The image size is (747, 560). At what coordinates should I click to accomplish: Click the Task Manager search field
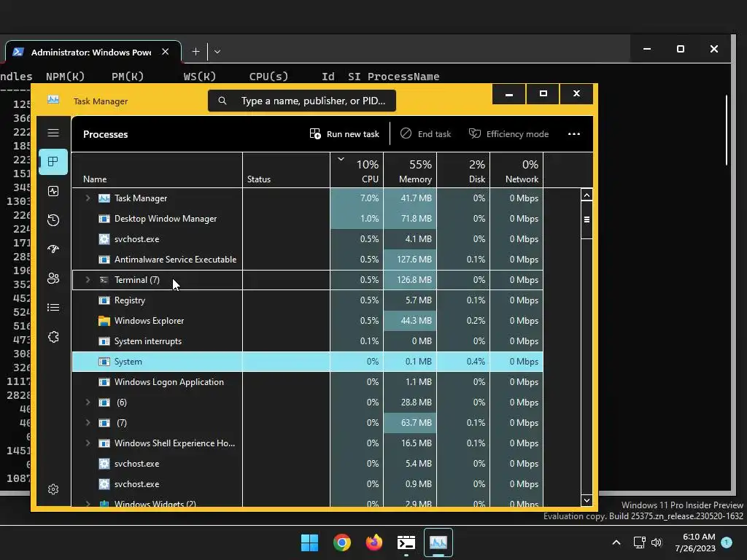[301, 101]
